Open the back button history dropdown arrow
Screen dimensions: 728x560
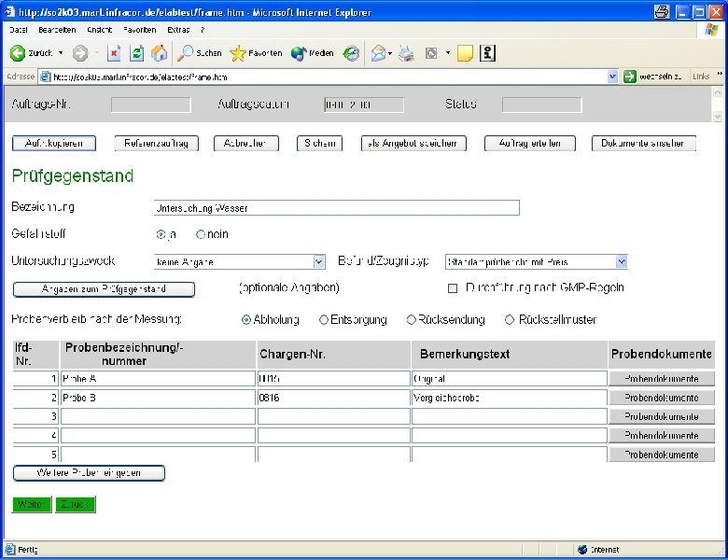coord(61,53)
